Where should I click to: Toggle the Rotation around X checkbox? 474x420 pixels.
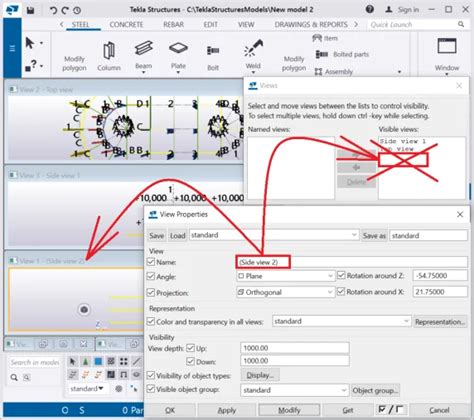tap(341, 291)
